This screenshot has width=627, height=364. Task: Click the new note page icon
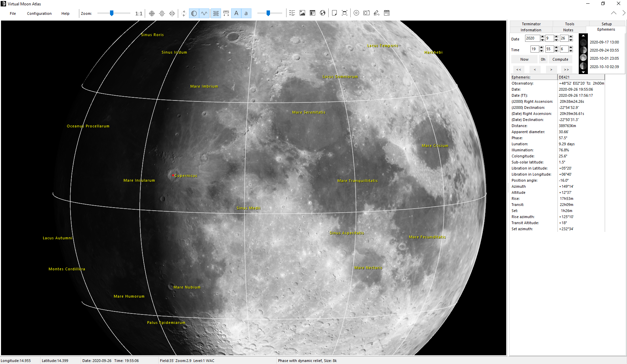[334, 13]
